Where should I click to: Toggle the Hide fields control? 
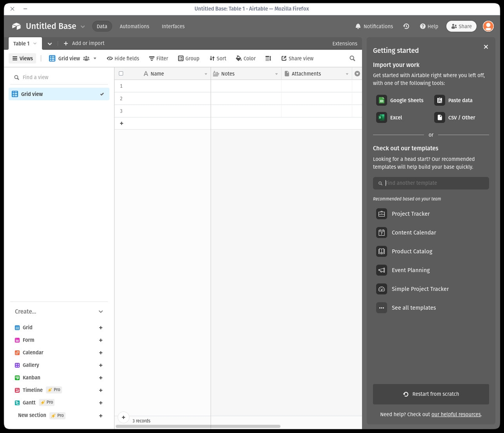click(x=123, y=58)
